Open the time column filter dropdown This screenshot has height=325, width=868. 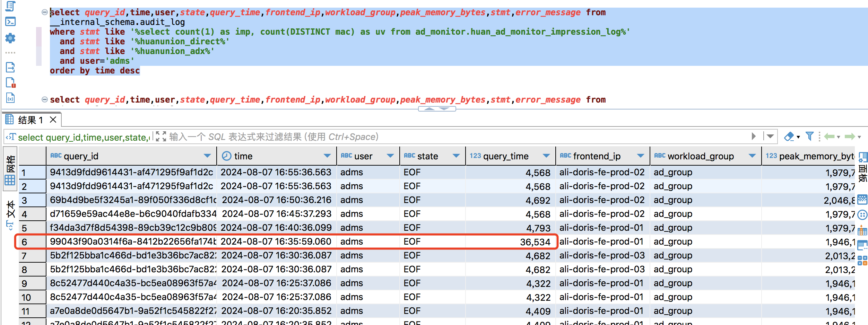click(327, 156)
